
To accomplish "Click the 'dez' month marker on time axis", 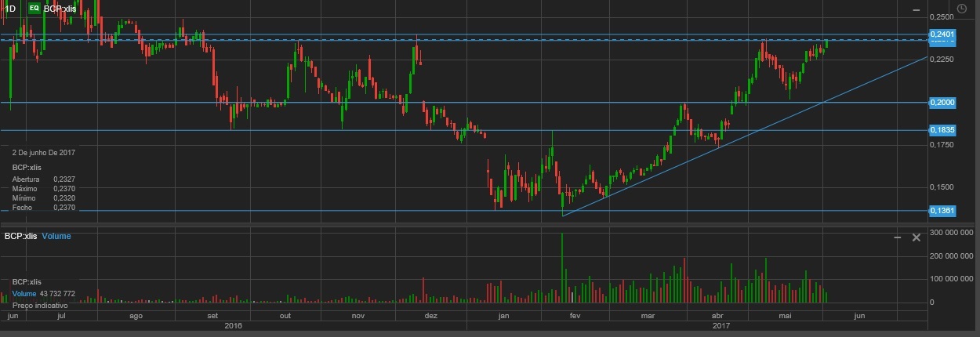I will click(430, 316).
